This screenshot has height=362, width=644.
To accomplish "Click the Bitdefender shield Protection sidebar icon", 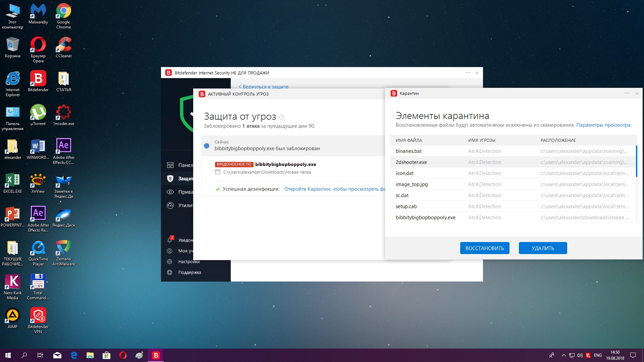I will pyautogui.click(x=170, y=179).
